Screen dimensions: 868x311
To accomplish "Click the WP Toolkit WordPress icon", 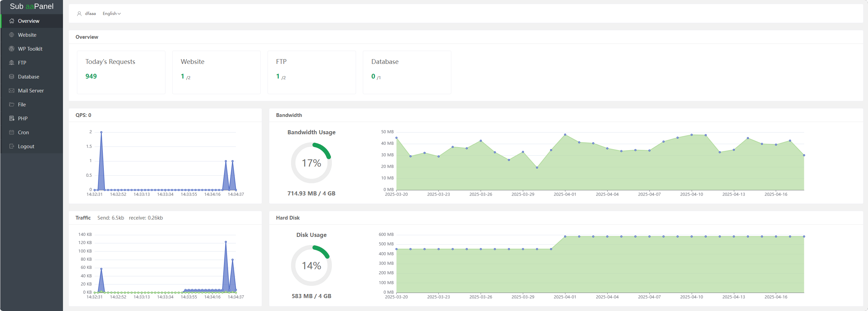I will [12, 49].
